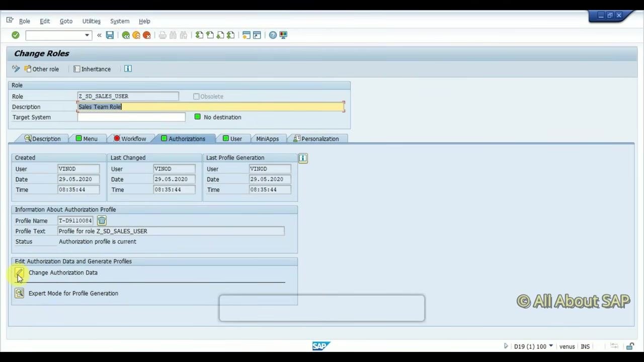Switch to the MiniApps tab

pyautogui.click(x=267, y=139)
